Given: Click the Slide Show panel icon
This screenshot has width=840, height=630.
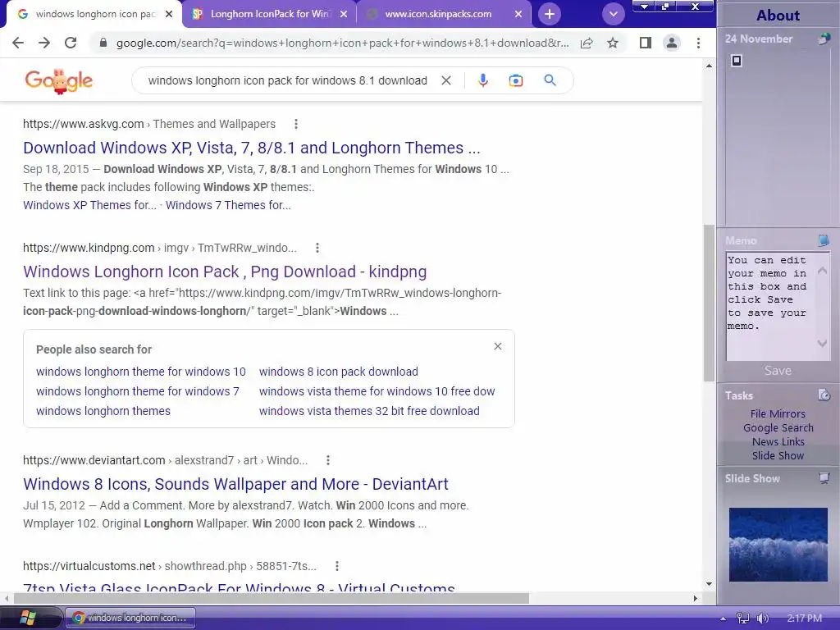Looking at the screenshot, I should pyautogui.click(x=824, y=478).
